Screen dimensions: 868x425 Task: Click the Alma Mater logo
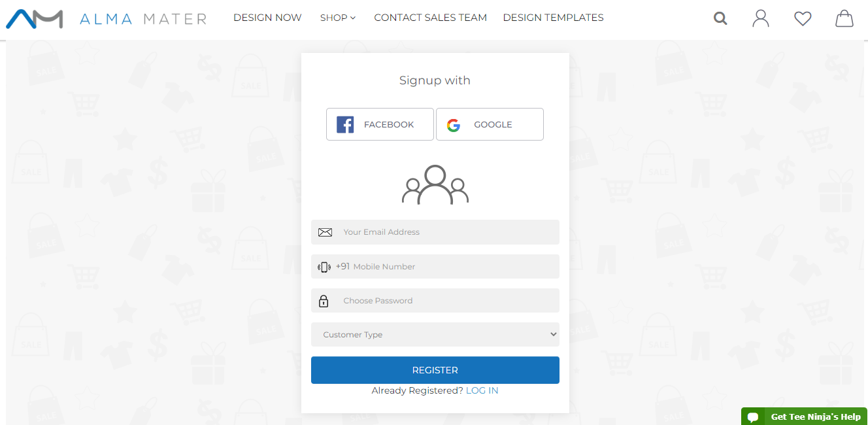pyautogui.click(x=106, y=19)
